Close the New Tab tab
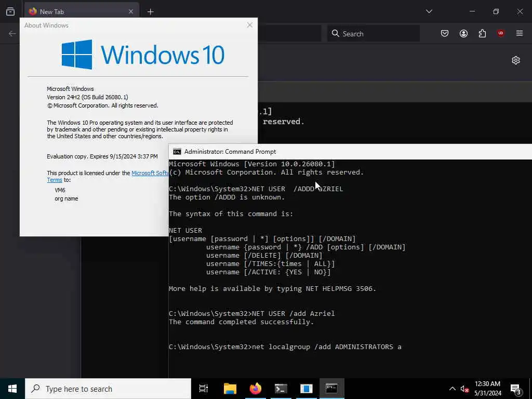 click(x=130, y=11)
